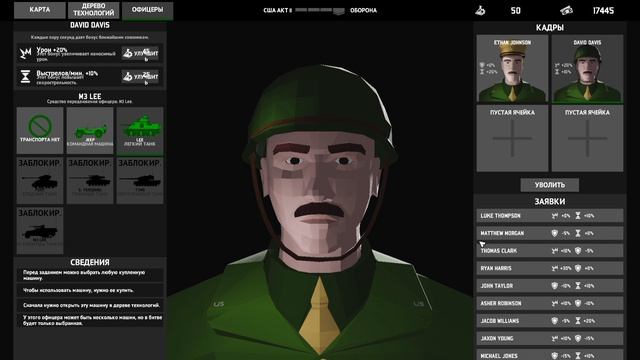This screenshot has width=640, height=360.
Task: Select the ОФИЦЕРЫ tab
Action: tap(147, 10)
